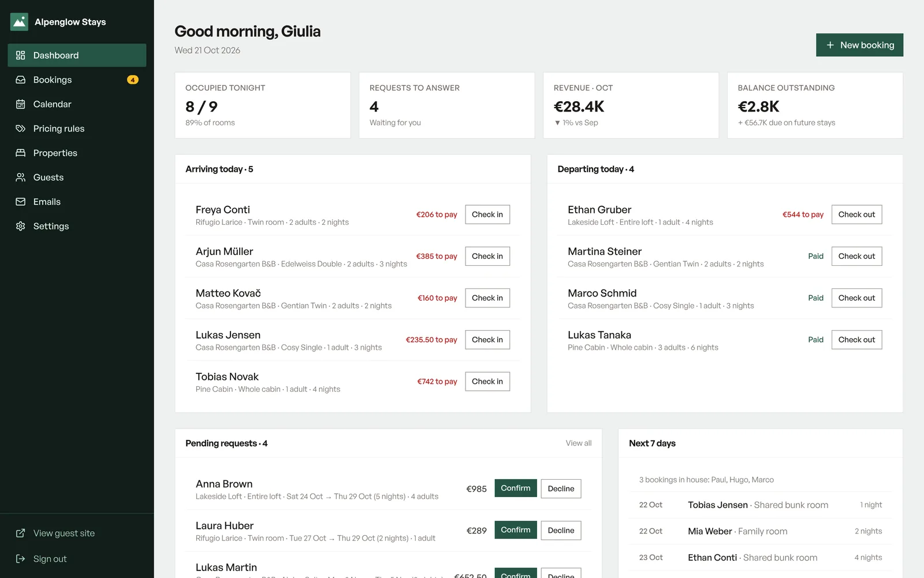The width and height of the screenshot is (924, 578).
Task: Click the Pricing rules tag icon
Action: coord(21,128)
